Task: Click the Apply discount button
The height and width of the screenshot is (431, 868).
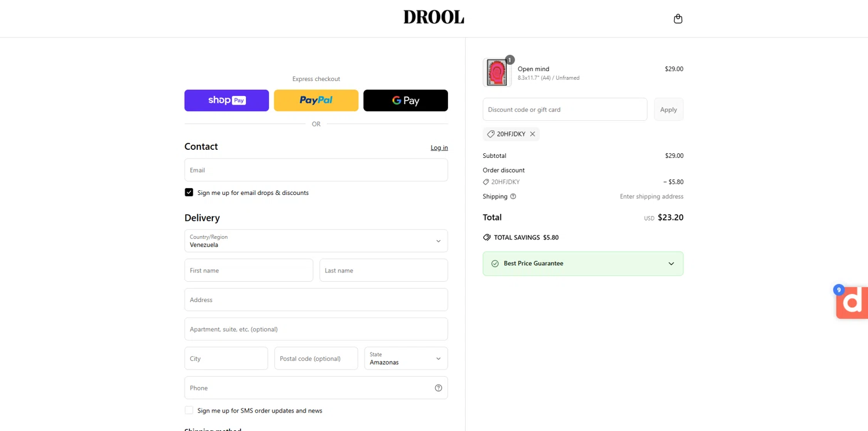Action: [668, 109]
